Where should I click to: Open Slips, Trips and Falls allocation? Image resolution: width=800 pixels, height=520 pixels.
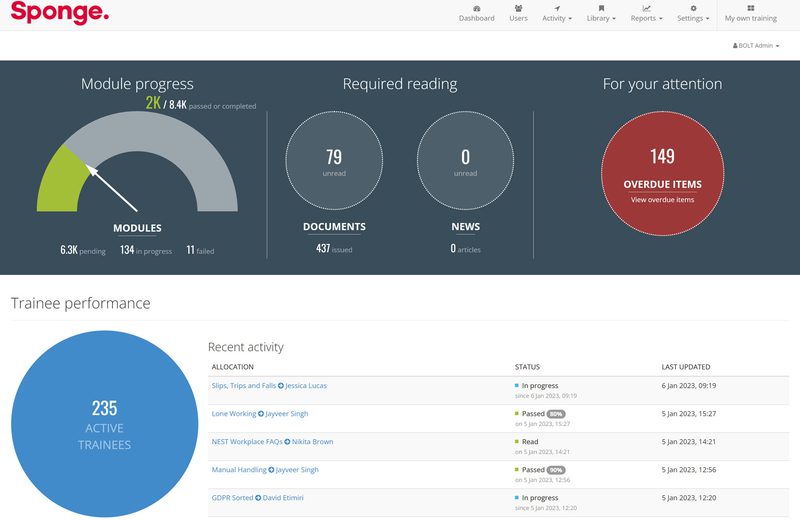point(243,386)
